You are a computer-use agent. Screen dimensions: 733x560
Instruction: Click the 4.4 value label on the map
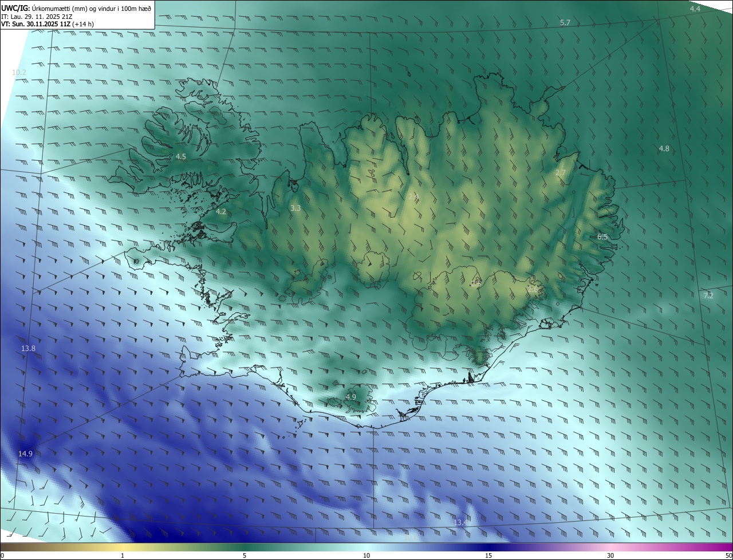pyautogui.click(x=695, y=9)
